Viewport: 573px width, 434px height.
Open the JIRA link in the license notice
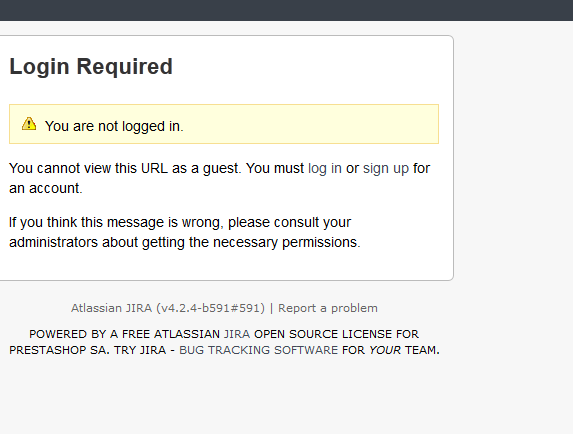coord(237,334)
